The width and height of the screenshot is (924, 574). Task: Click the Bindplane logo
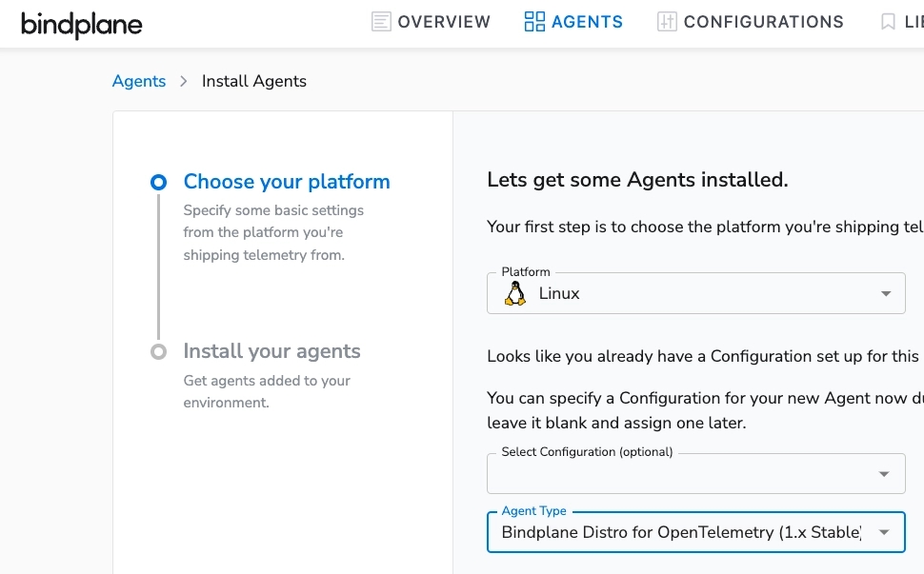pyautogui.click(x=81, y=24)
